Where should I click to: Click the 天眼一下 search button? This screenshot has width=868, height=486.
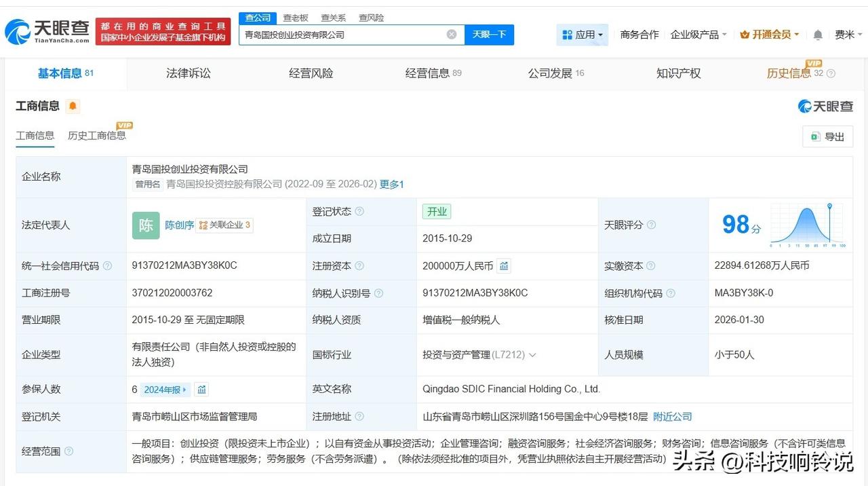[x=489, y=35]
